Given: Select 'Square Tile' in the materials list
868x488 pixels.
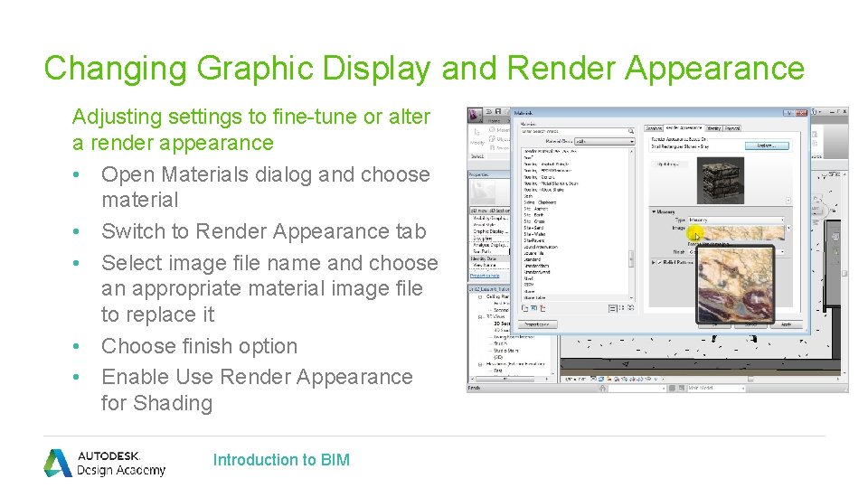Looking at the screenshot, I should [x=533, y=253].
